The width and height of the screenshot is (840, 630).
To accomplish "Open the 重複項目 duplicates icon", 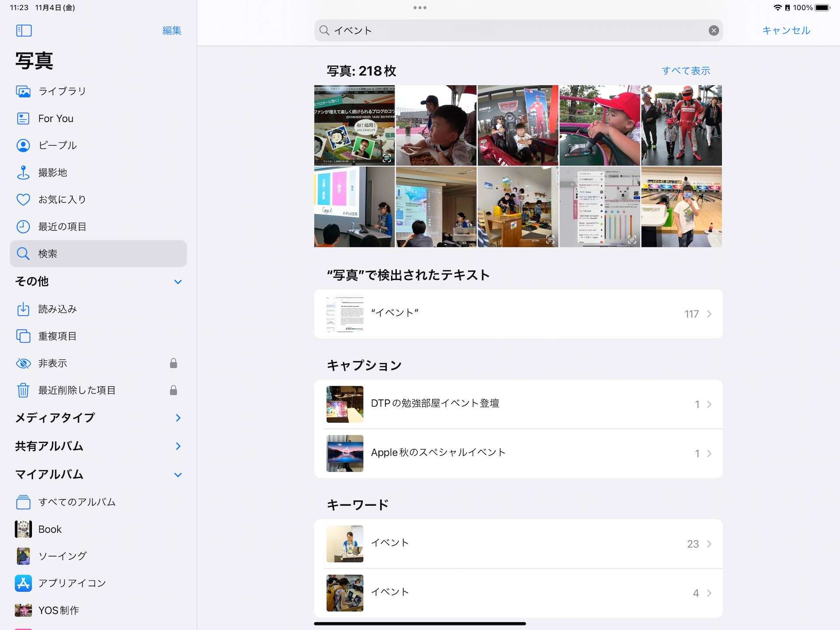I will click(23, 336).
